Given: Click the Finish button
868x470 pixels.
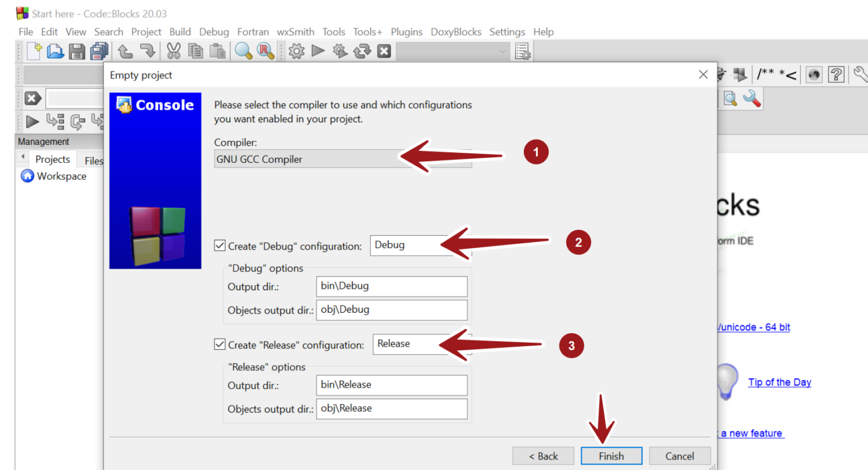Looking at the screenshot, I should coord(611,456).
